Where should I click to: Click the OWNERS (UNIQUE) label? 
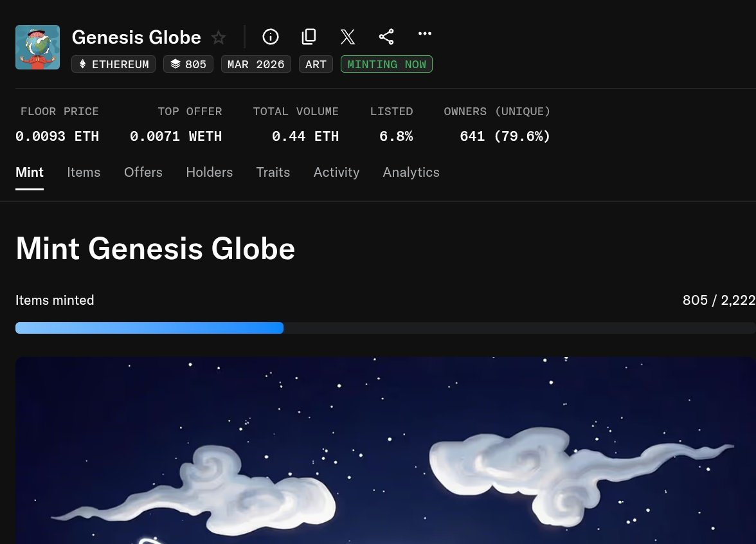point(497,111)
